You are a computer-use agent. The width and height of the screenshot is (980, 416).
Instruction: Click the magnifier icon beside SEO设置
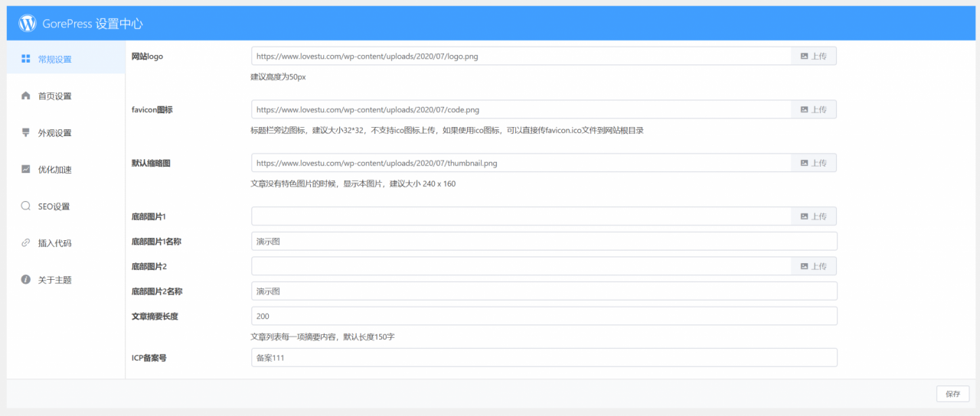click(x=26, y=206)
